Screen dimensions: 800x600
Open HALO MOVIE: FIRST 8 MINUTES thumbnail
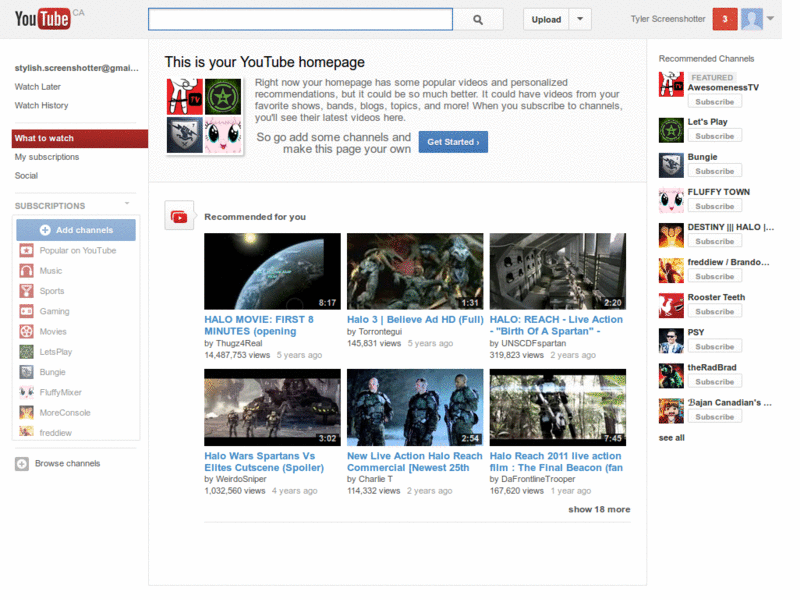tap(272, 271)
